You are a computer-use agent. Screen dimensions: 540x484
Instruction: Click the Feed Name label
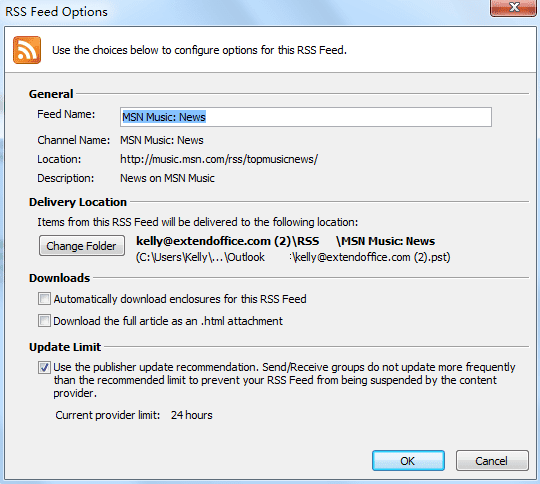66,114
